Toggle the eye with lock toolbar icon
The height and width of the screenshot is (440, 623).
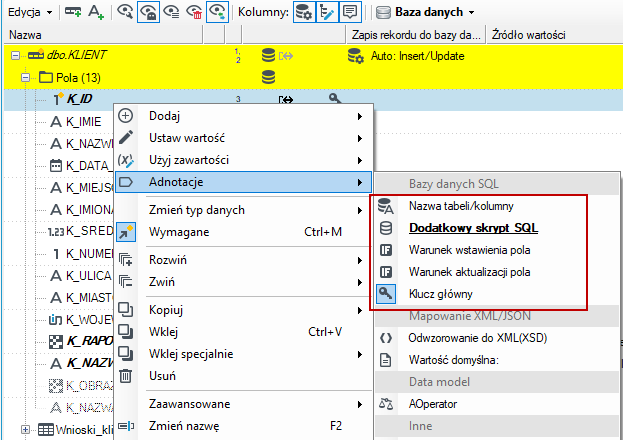tap(148, 12)
